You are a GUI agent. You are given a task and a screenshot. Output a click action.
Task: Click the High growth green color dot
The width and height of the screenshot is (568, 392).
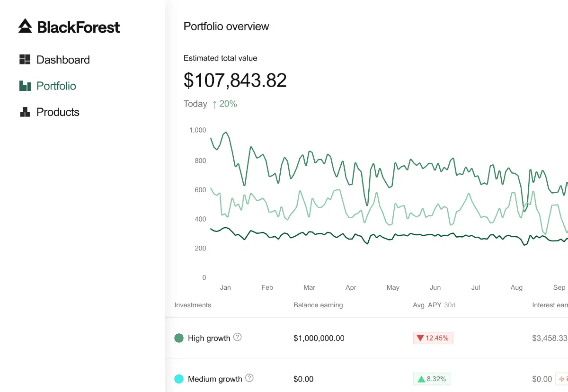coord(179,338)
